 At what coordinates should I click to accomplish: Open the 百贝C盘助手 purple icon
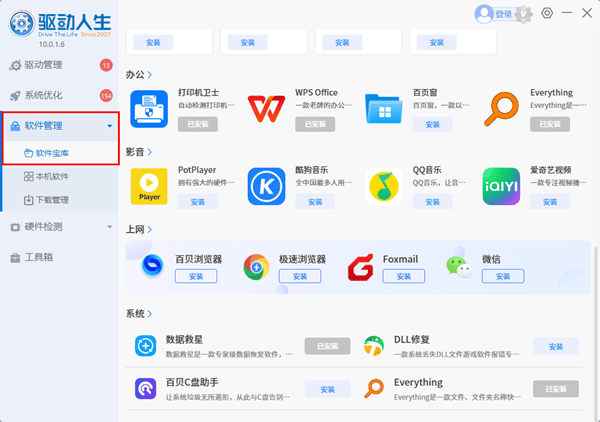click(x=145, y=389)
